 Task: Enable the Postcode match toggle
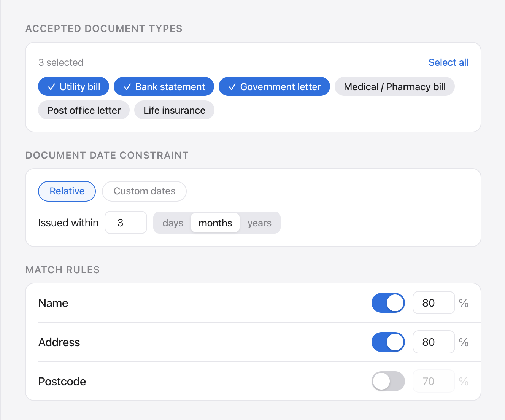click(x=388, y=381)
